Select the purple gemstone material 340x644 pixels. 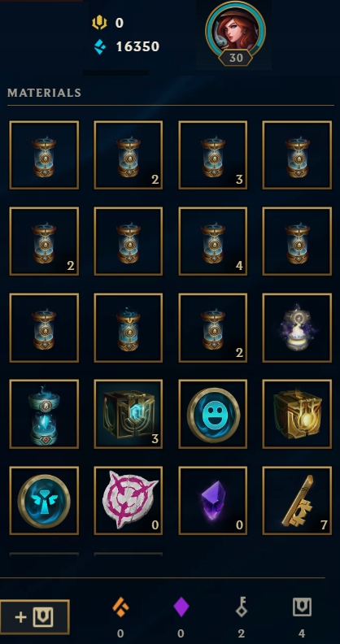[213, 500]
